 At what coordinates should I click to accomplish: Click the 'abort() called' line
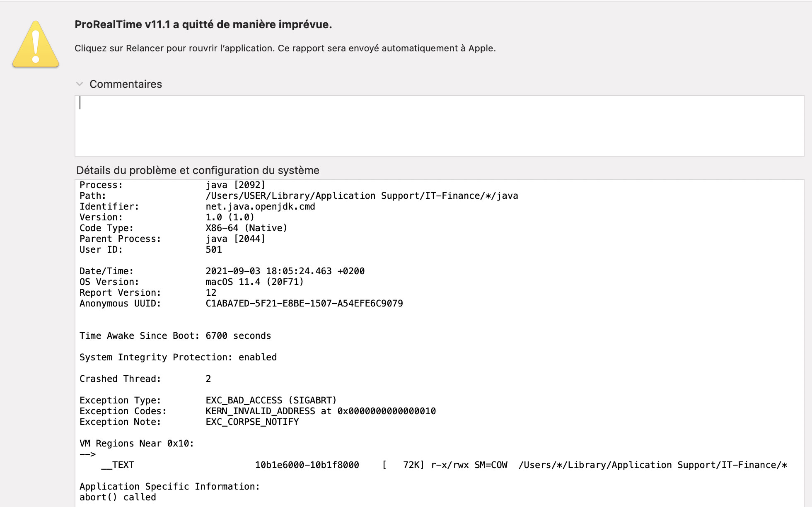pyautogui.click(x=118, y=497)
